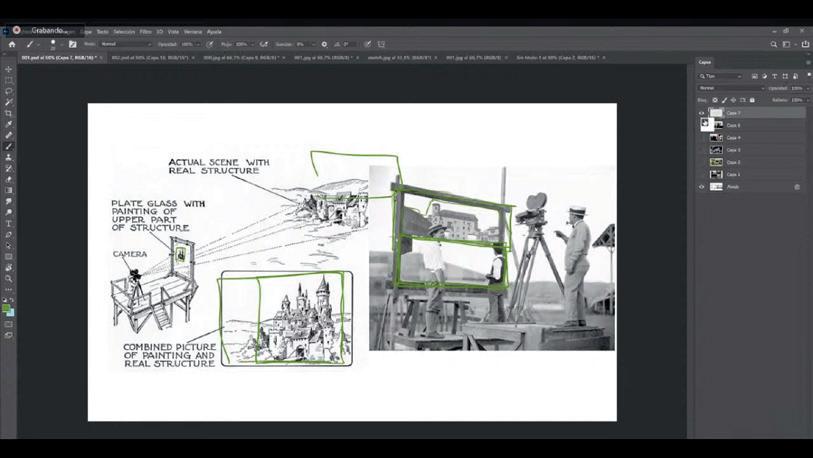
Task: Filter layers by adjustment layer icon
Action: click(x=765, y=76)
